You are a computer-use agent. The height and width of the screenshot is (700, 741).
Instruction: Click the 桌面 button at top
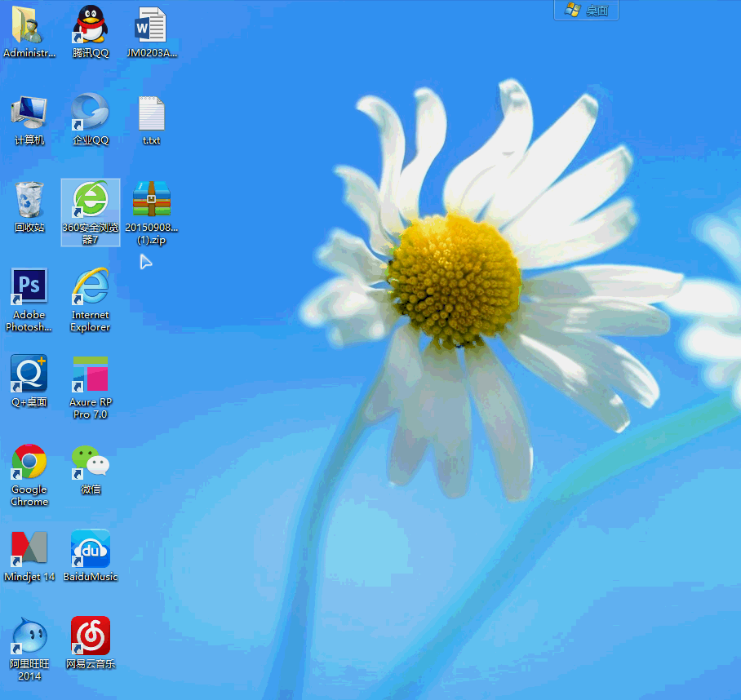(586, 11)
